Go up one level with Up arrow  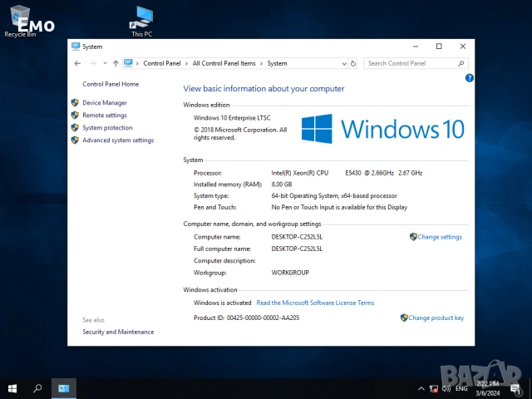pyautogui.click(x=116, y=63)
